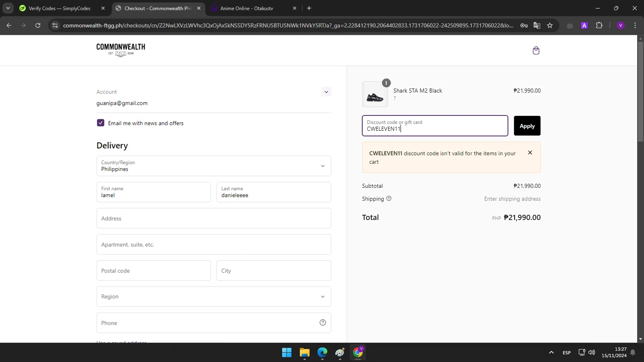Open the Chrome profile avatar

[620, 25]
